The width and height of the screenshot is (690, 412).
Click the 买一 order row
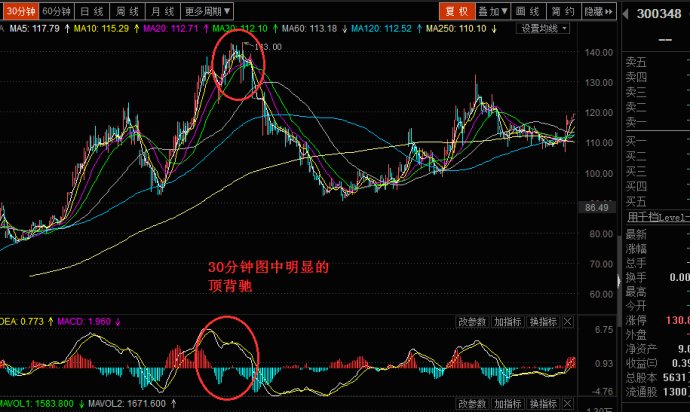(657, 141)
